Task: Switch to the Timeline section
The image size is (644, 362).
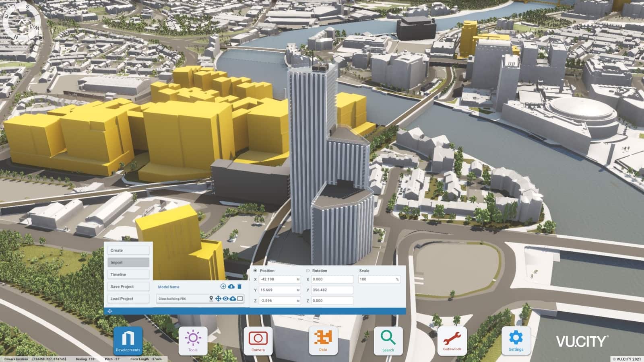Action: [128, 274]
